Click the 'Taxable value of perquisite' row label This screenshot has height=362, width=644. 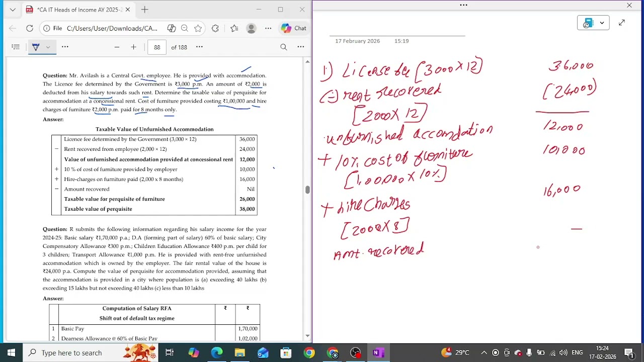pos(98,209)
